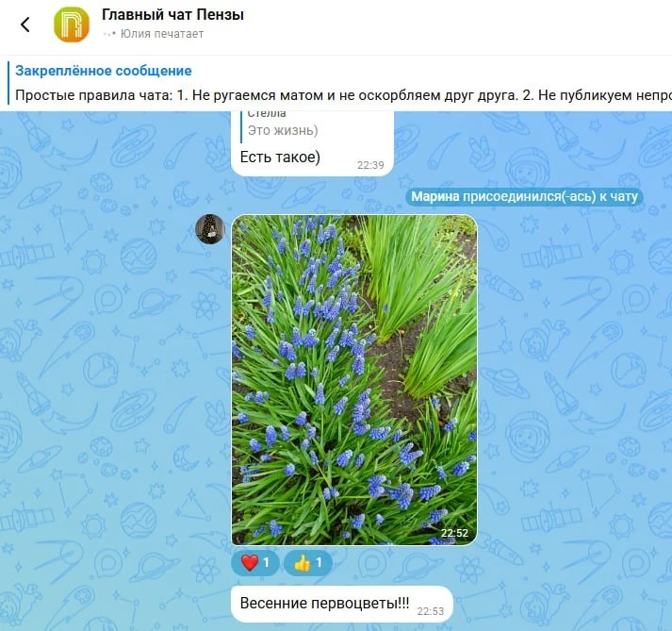Open the grape hyacinth flowers photo
This screenshot has width=672, height=631.
click(x=354, y=379)
